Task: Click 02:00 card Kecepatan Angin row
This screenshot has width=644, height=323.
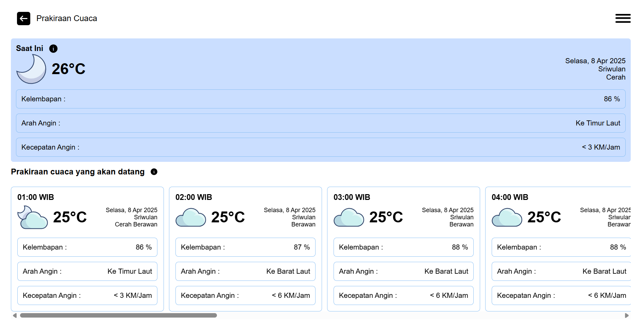Action: (x=245, y=295)
